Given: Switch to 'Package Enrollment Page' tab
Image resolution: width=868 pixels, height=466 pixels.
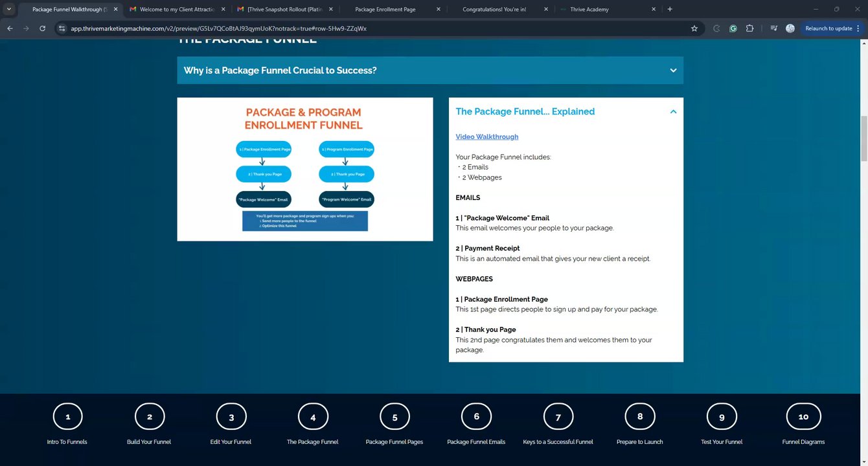Looking at the screenshot, I should [x=385, y=9].
